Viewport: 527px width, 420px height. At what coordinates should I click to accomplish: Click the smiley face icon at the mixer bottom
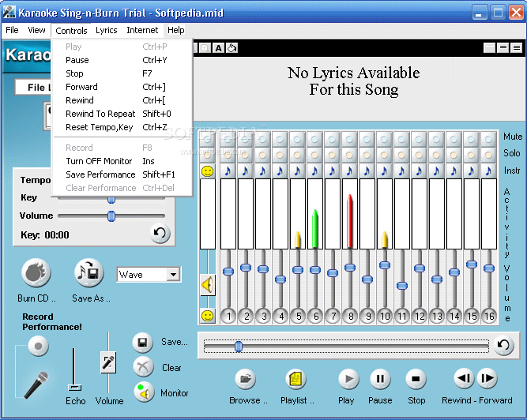[207, 316]
